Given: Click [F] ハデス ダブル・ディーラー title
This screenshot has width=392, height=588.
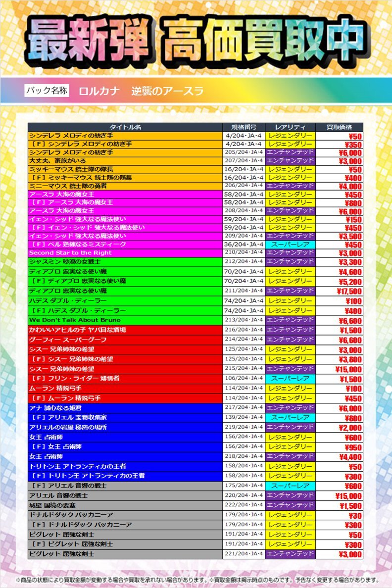Looking at the screenshot, I should [125, 310].
